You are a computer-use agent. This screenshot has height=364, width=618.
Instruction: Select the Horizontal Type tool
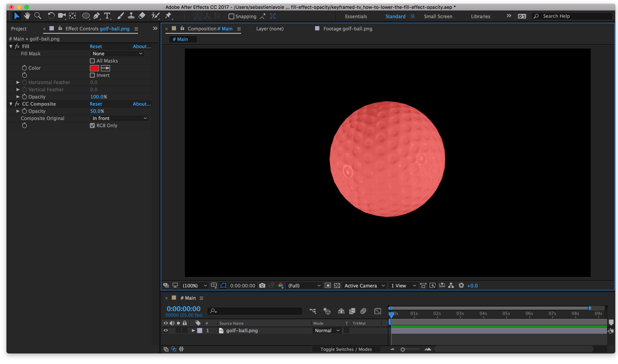(x=107, y=16)
